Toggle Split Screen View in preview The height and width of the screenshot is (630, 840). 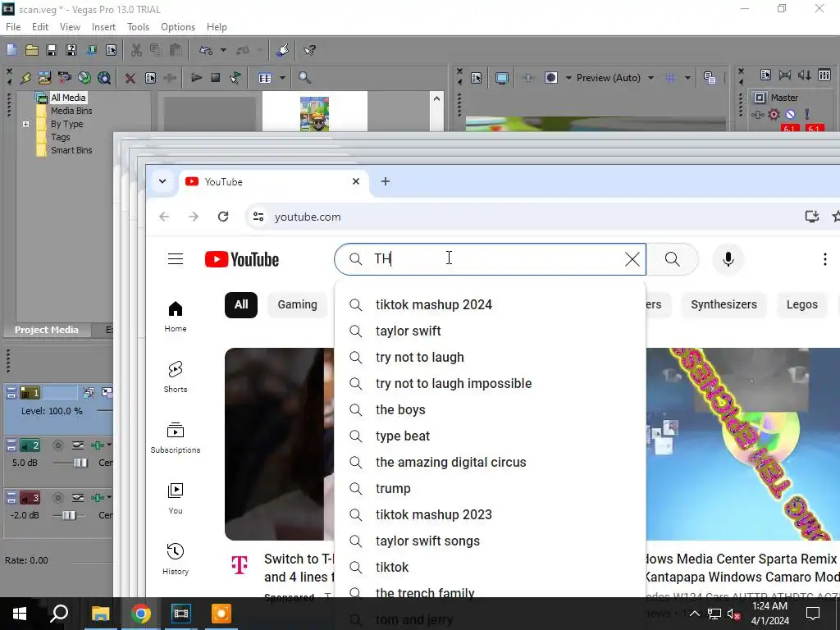pyautogui.click(x=550, y=78)
